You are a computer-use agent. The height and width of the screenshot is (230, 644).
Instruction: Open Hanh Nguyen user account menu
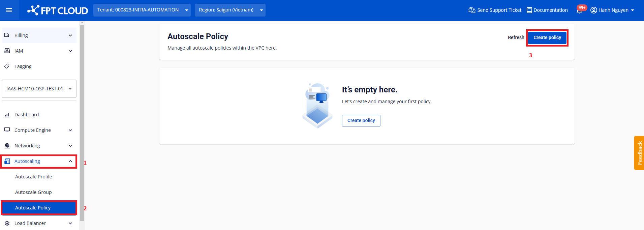[612, 10]
